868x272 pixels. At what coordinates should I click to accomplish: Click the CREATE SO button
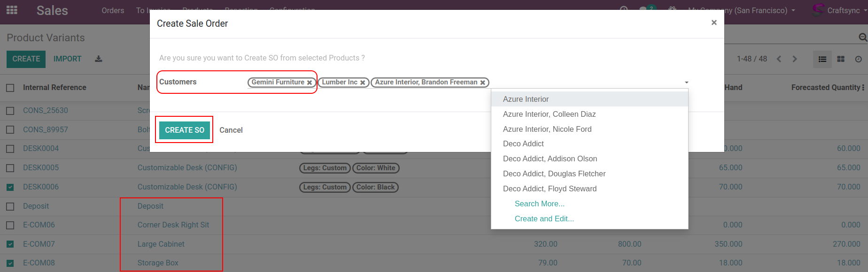coord(185,130)
